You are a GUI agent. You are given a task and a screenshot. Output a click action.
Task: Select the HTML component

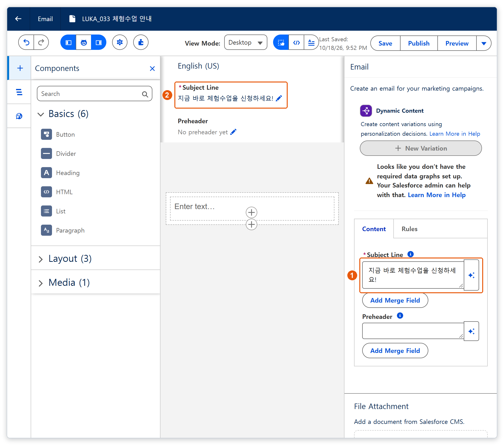[x=57, y=192]
